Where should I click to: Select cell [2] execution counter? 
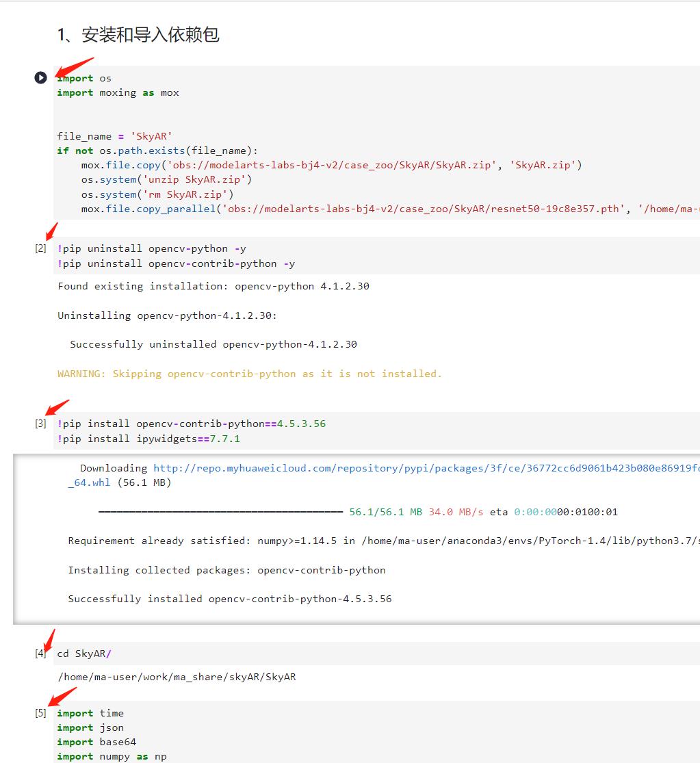tap(41, 248)
